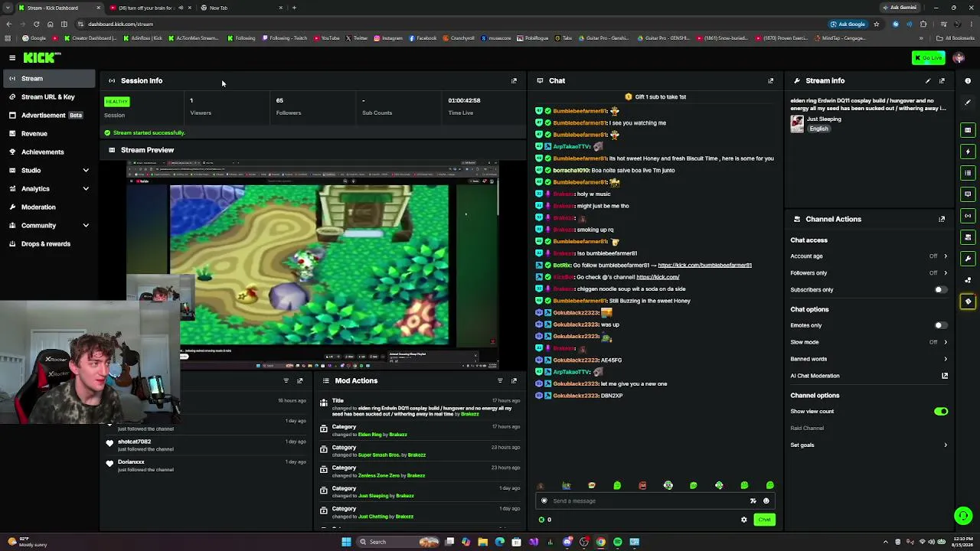This screenshot has height=551, width=980.
Task: Open the kick.com link in chat
Action: pyautogui.click(x=658, y=277)
